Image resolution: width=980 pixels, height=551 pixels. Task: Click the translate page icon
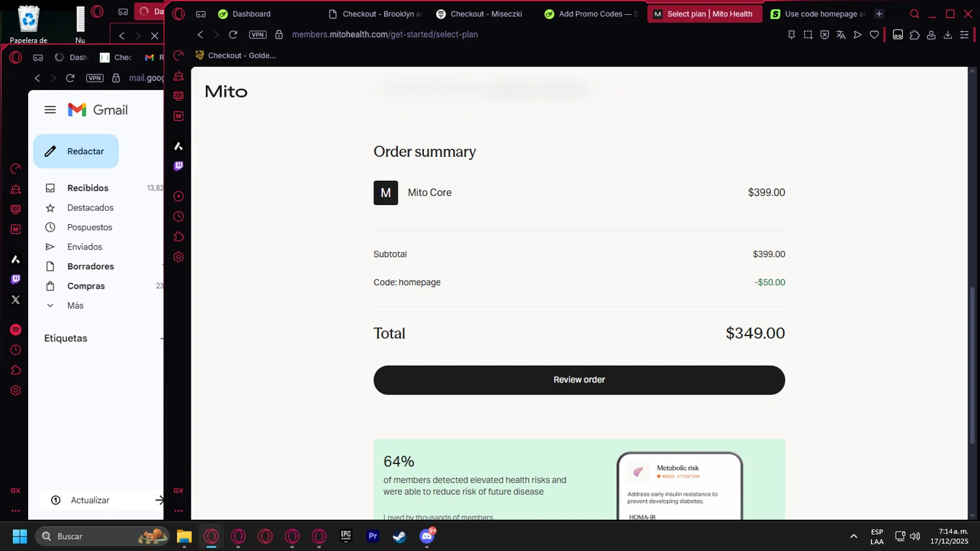tap(841, 35)
